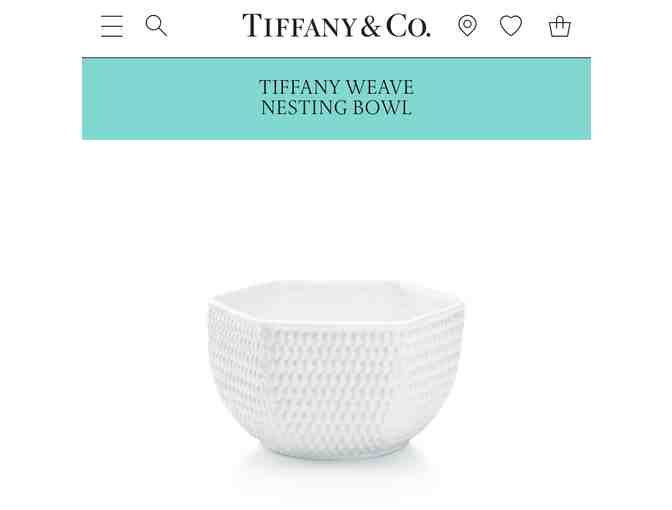Screen dimensions: 672x510
Task: View saved items via the heart icon
Action: [x=511, y=26]
